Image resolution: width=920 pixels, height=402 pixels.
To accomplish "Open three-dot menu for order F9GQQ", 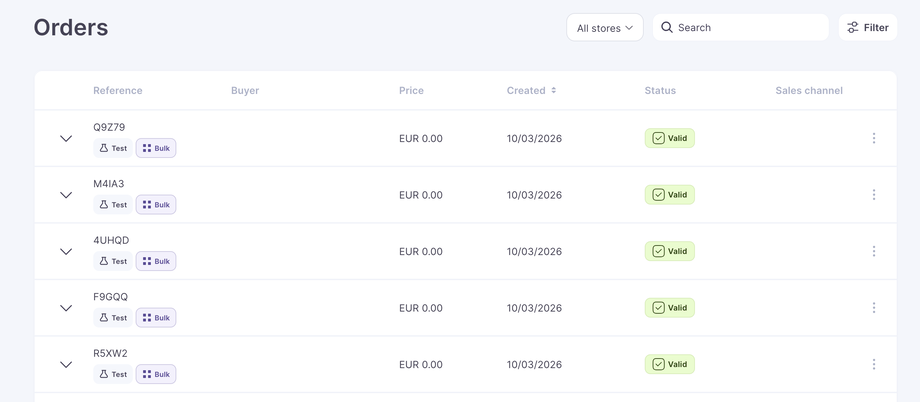I will 873,308.
